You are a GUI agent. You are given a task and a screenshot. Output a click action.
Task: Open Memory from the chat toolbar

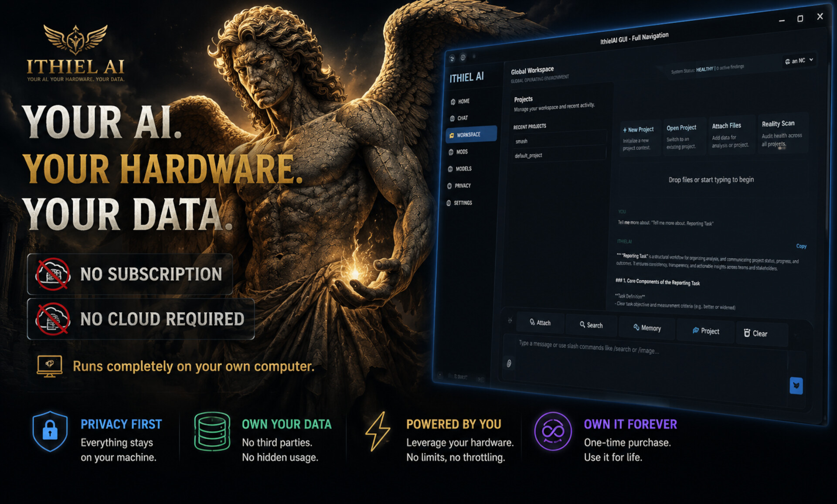tap(647, 328)
